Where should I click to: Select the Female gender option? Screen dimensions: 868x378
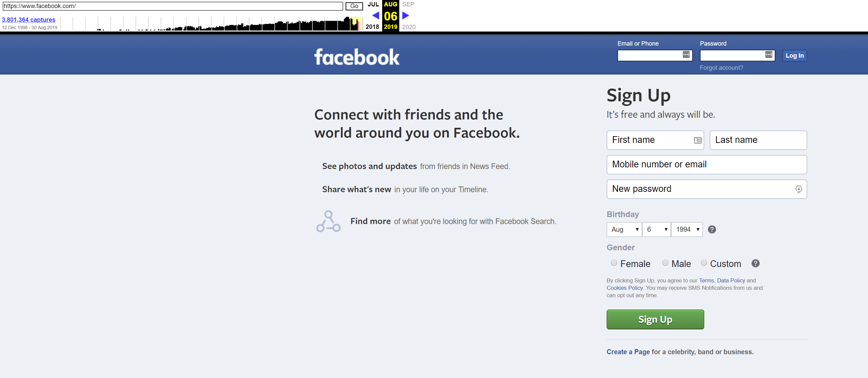pos(614,263)
